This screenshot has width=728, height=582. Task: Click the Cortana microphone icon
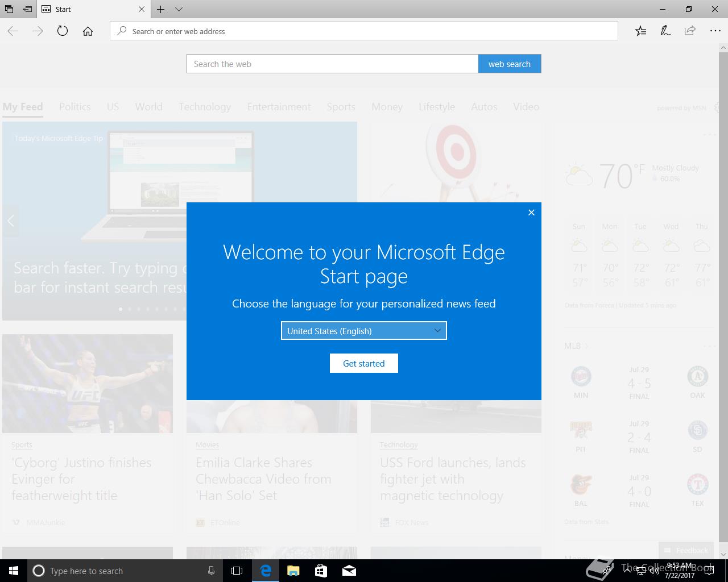pyautogui.click(x=211, y=571)
